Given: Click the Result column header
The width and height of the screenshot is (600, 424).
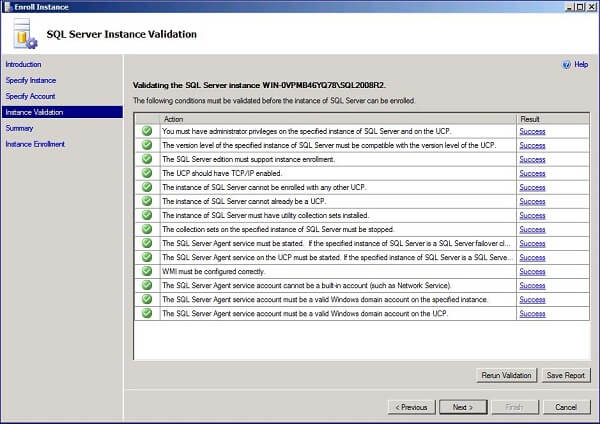Looking at the screenshot, I should [x=553, y=119].
